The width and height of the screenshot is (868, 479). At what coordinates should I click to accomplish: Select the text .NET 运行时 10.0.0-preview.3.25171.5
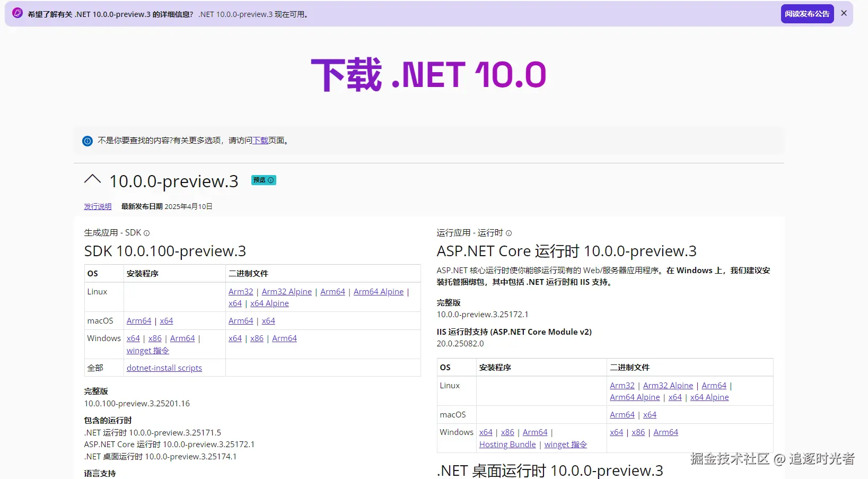[x=153, y=433]
